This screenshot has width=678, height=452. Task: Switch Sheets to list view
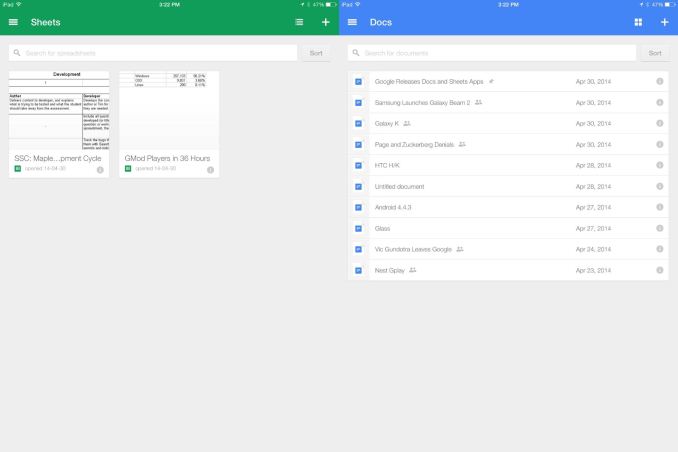[299, 22]
